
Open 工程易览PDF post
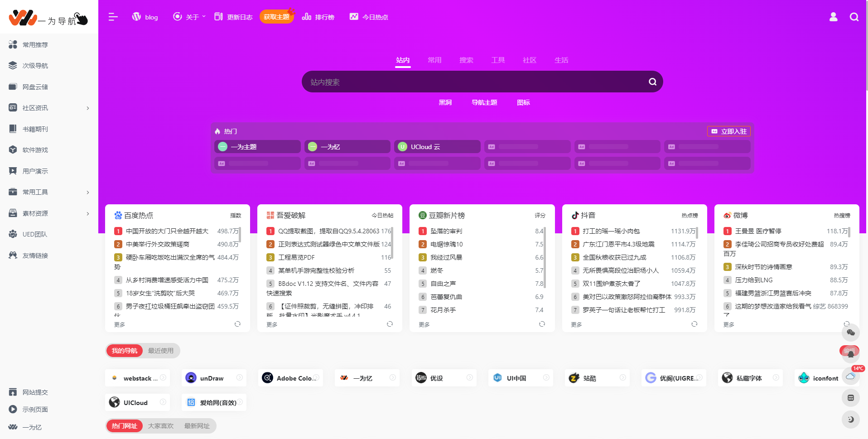click(296, 257)
